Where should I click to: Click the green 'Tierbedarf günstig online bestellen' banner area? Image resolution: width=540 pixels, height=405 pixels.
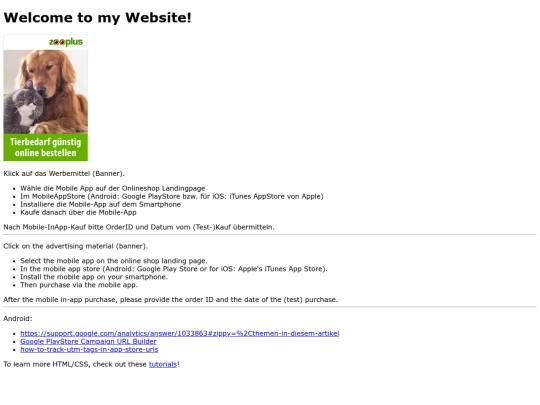[45, 147]
